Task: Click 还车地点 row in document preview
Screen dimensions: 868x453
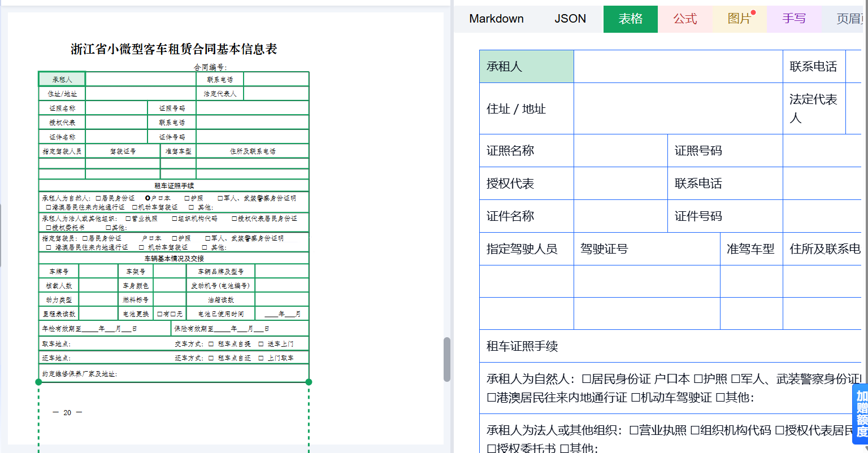Action: pos(174,358)
